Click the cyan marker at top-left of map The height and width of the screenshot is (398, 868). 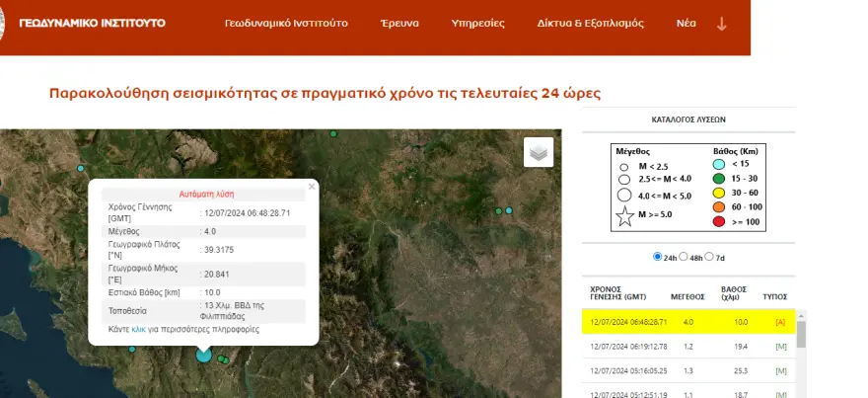(81, 168)
